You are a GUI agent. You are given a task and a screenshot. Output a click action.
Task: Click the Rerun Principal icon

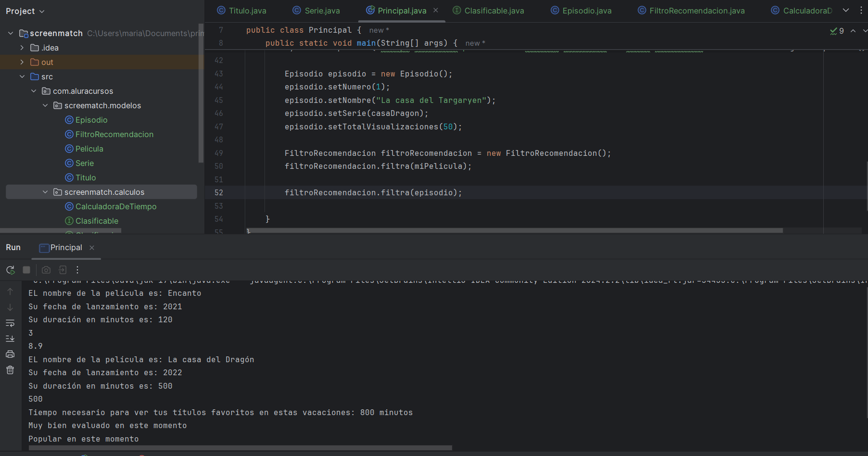10,270
